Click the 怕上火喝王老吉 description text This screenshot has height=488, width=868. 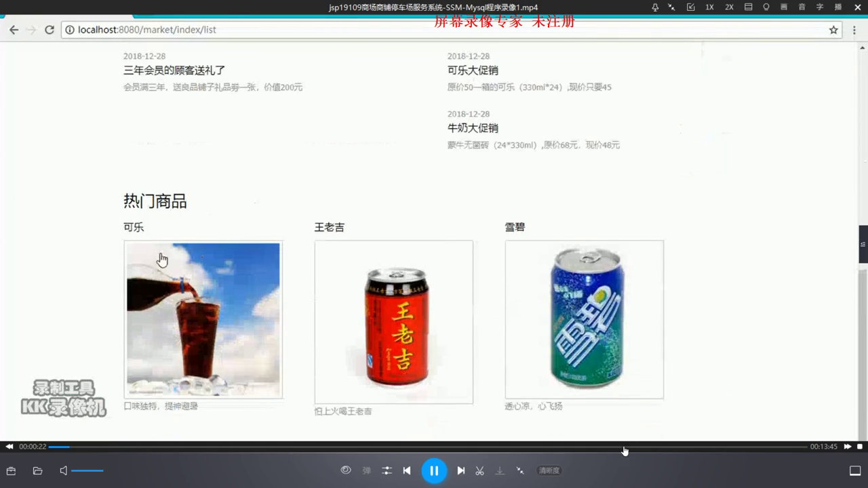coord(343,411)
